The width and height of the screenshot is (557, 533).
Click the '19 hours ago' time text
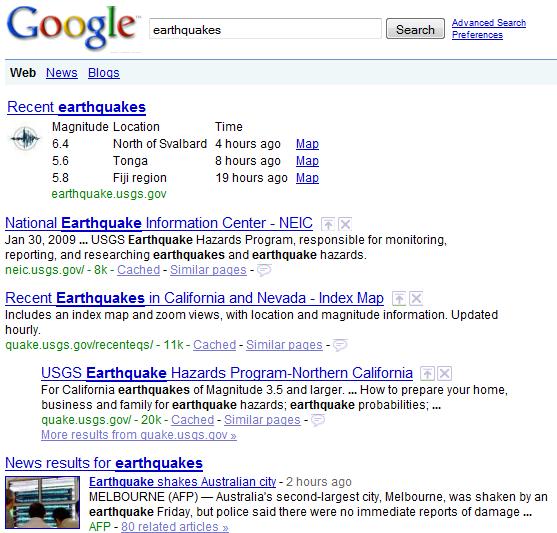click(x=252, y=178)
